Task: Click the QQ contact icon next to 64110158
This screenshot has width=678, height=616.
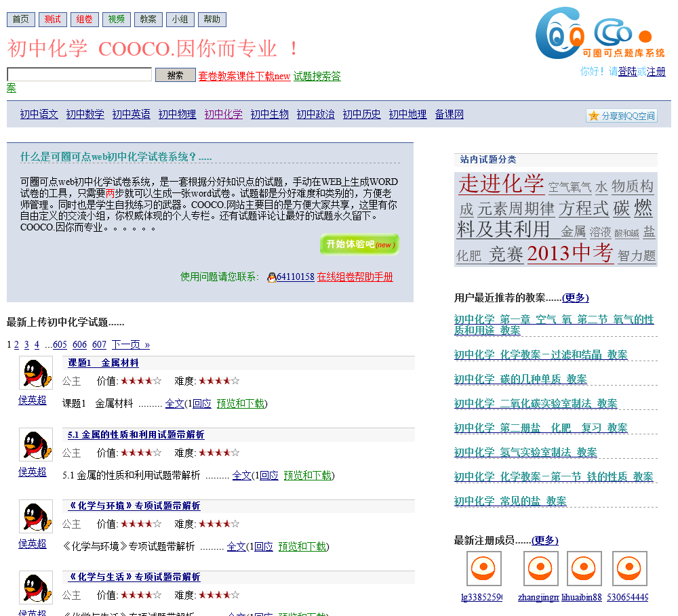Action: [x=272, y=277]
